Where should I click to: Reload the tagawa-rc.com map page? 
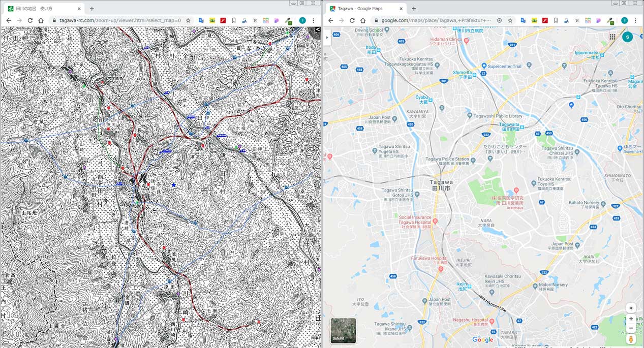(30, 20)
